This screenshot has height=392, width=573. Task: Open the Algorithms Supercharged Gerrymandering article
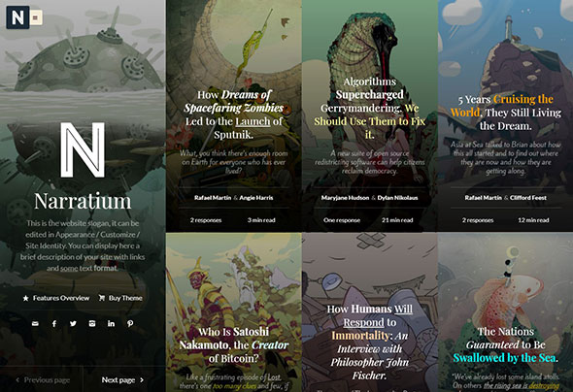coord(369,108)
